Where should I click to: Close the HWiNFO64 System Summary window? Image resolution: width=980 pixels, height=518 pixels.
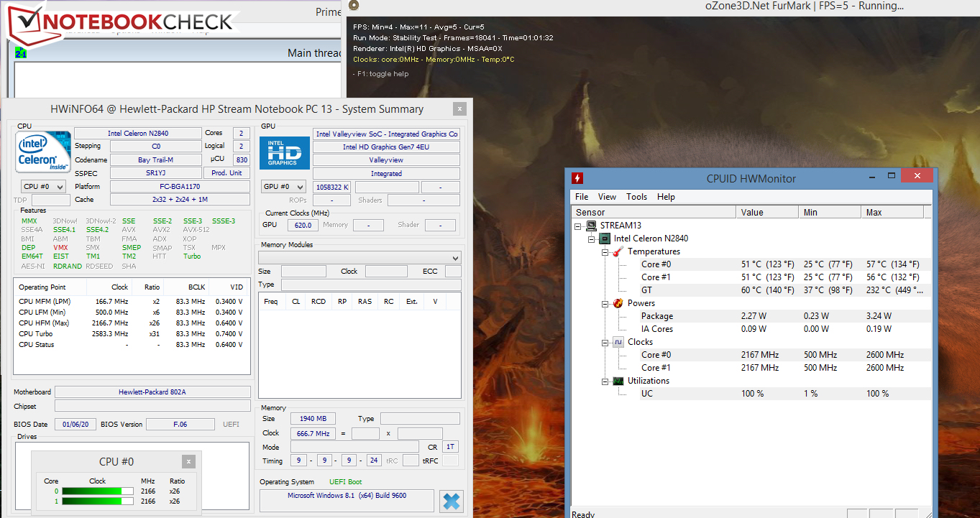pyautogui.click(x=459, y=109)
